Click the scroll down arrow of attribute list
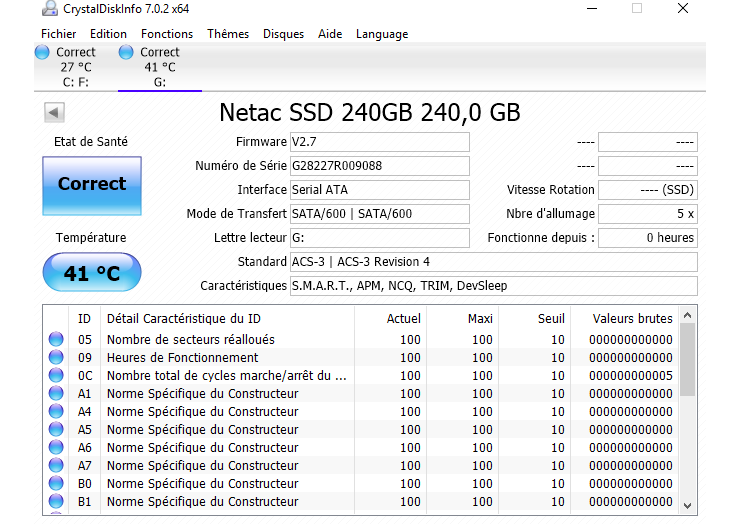Viewport: 740px width, 524px height. [688, 506]
